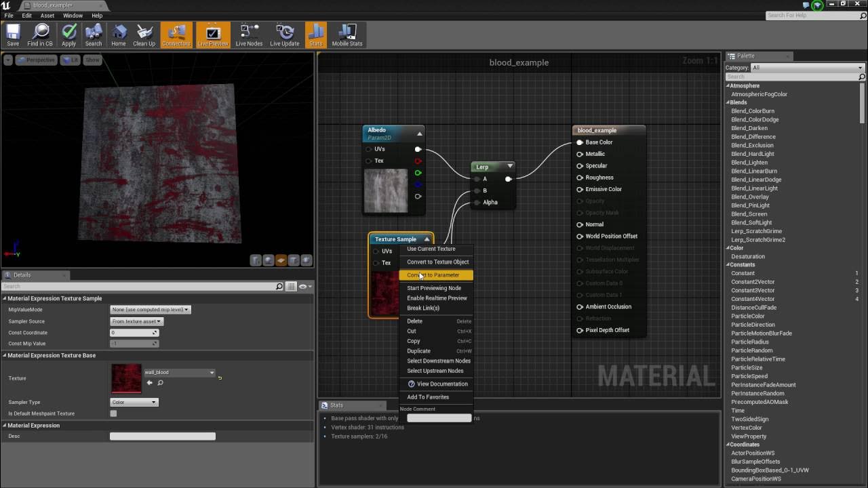Viewport: 868px width, 488px height.
Task: Toggle Live Preview in the toolbar
Action: pyautogui.click(x=213, y=35)
